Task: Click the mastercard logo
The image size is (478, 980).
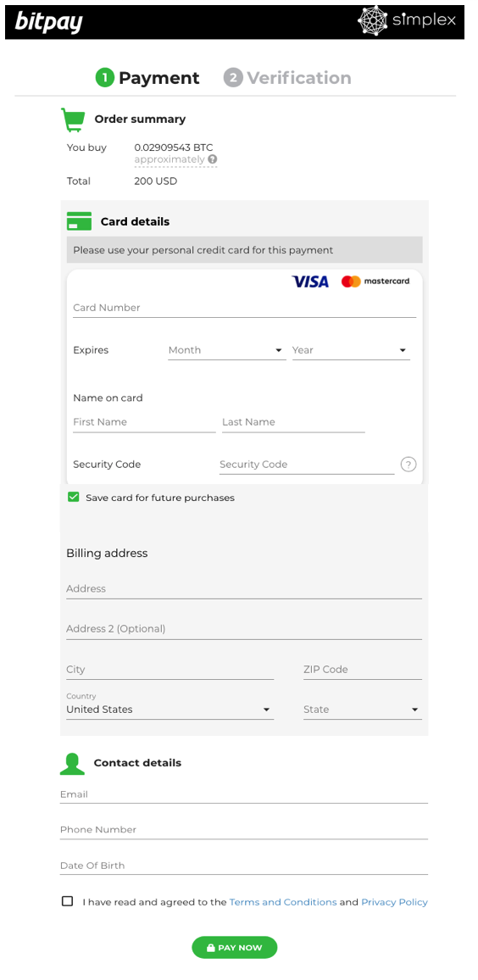Action: (x=375, y=281)
